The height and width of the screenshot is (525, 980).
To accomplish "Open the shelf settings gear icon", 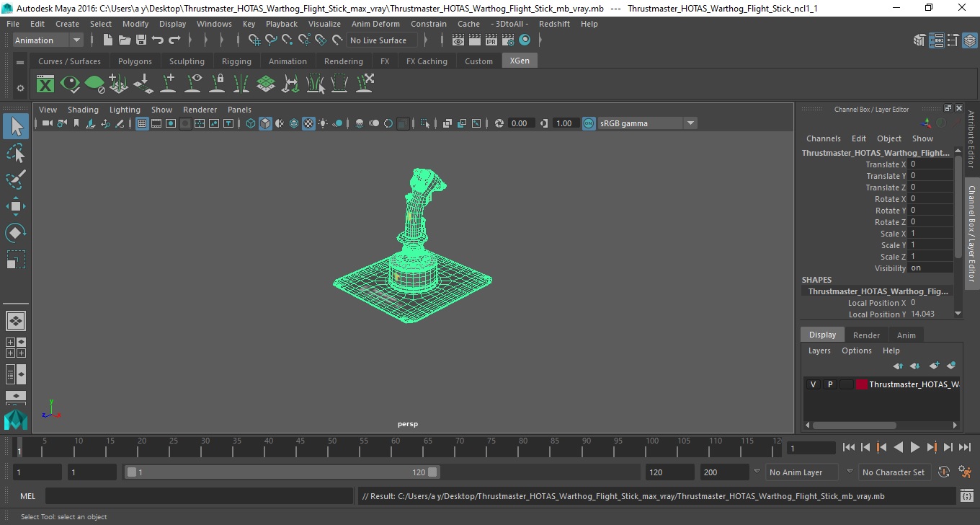I will (x=20, y=88).
